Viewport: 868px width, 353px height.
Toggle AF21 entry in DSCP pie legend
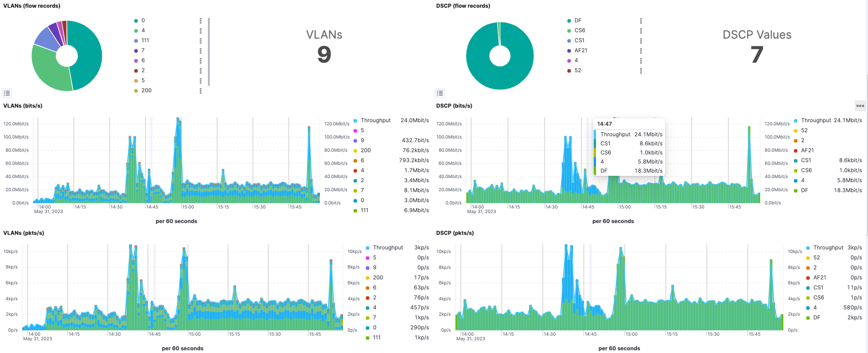click(581, 50)
